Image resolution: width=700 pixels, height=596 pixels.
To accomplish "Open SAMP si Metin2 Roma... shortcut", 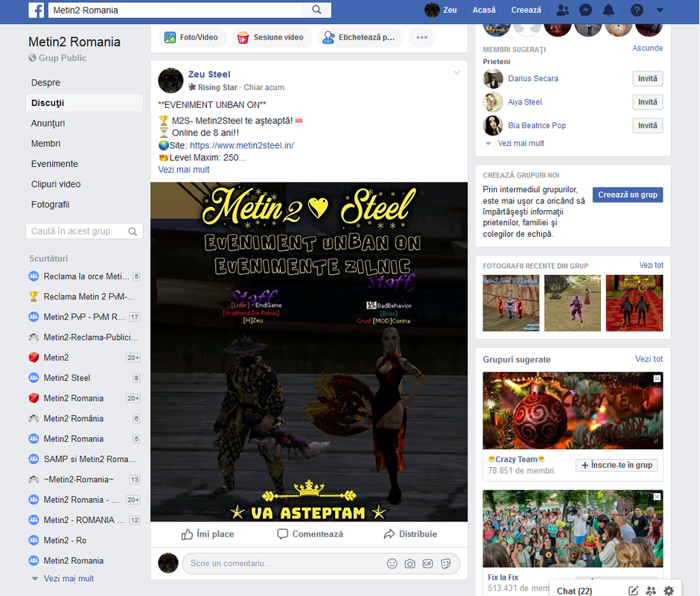I will pyautogui.click(x=84, y=459).
